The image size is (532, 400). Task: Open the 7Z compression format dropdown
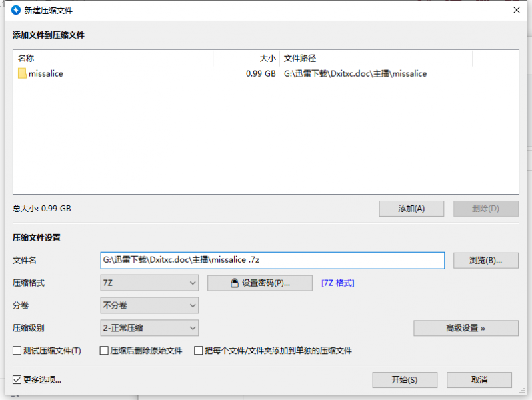[x=149, y=283]
